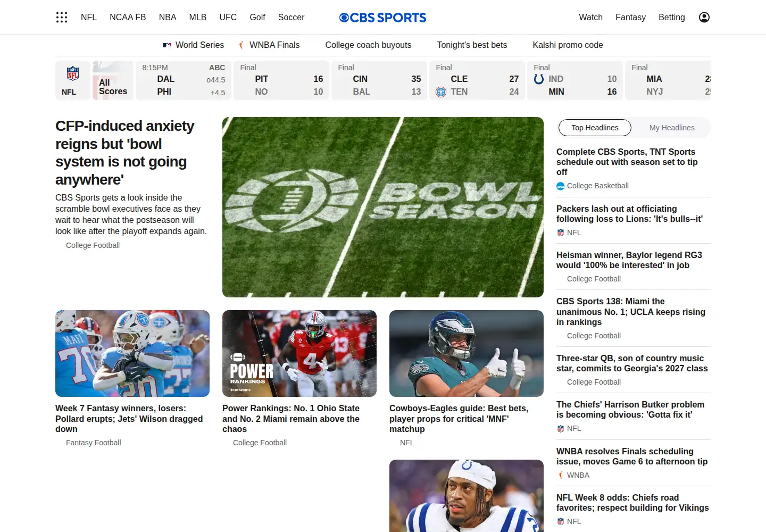Viewport: 766px width, 532px height.
Task: Open the Titans players fantasy thumbnail
Action: click(132, 353)
